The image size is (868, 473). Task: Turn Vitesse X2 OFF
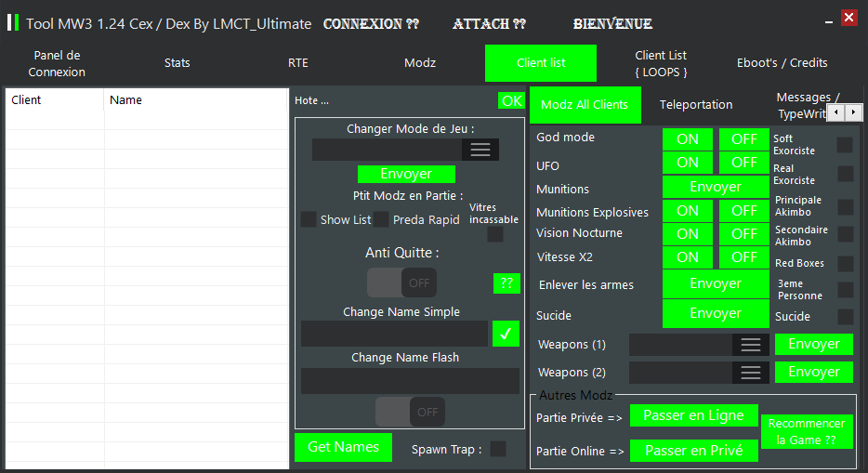[x=744, y=257]
